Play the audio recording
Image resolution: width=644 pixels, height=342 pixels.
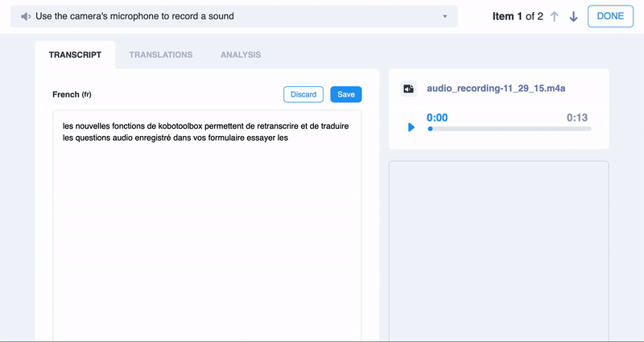411,127
